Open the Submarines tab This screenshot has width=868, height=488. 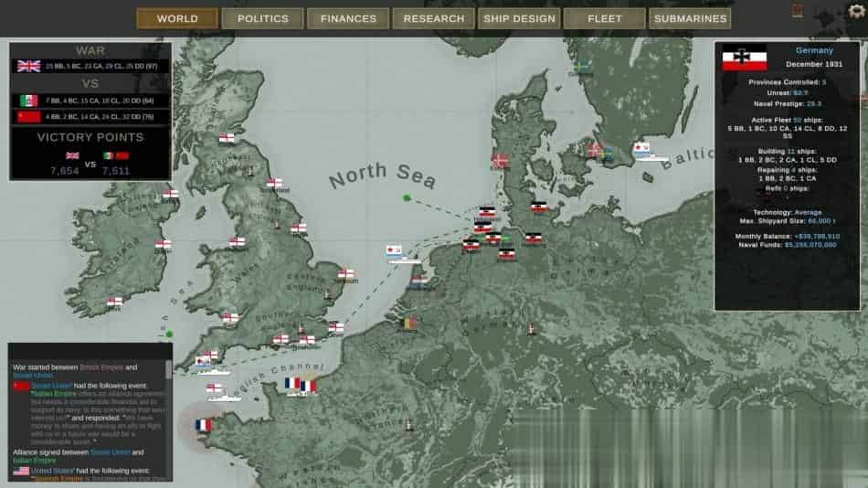click(691, 19)
